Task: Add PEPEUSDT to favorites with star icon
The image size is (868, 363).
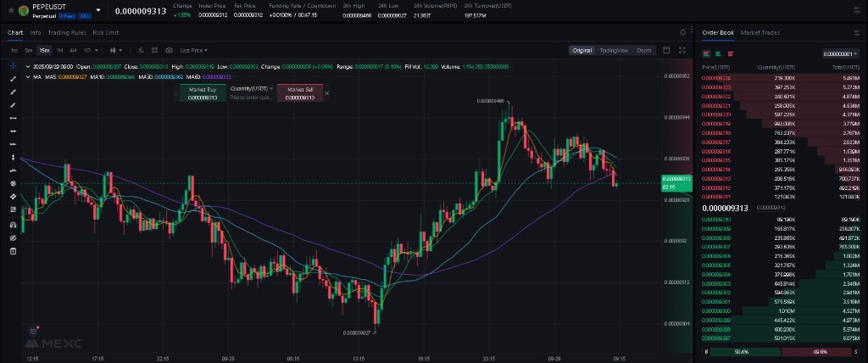Action: click(x=12, y=10)
